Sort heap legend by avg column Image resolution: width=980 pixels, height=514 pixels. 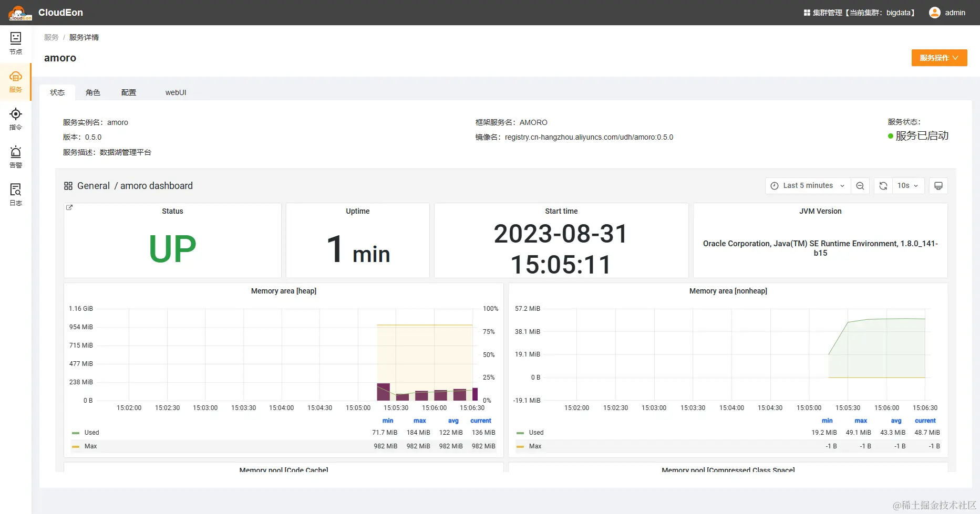pyautogui.click(x=453, y=421)
